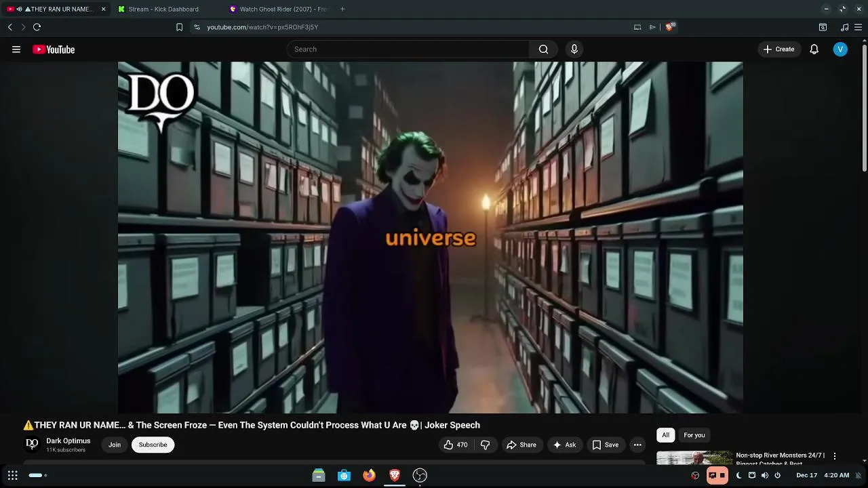Save video to playlist
Image resolution: width=868 pixels, height=488 pixels.
point(605,445)
